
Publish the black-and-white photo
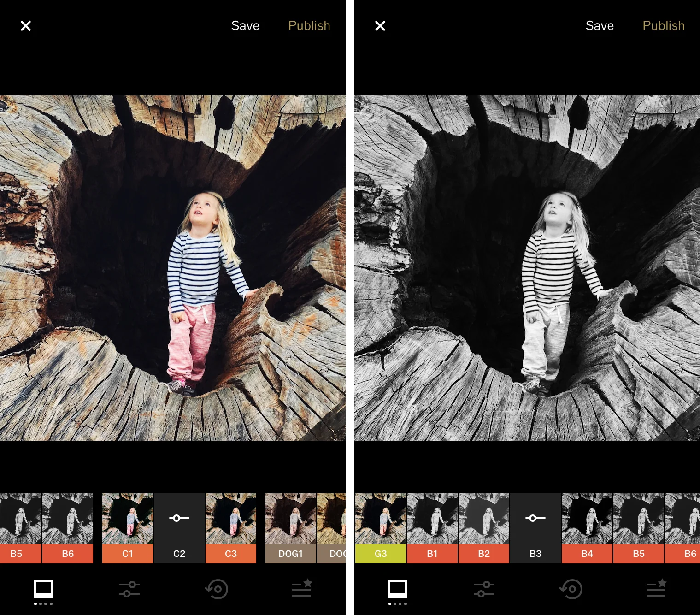coord(664,25)
